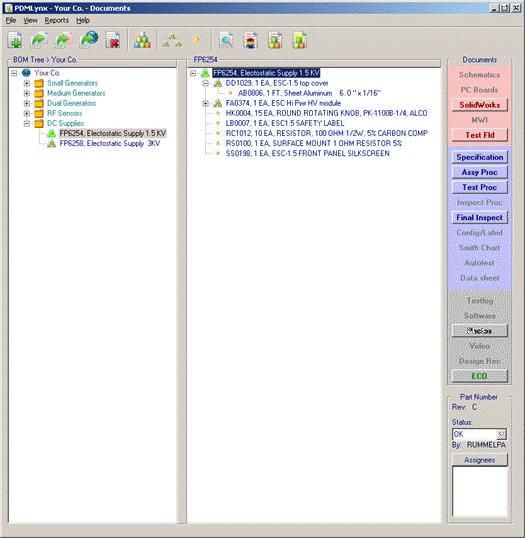Click the web link globe arrow icon

tap(89, 40)
